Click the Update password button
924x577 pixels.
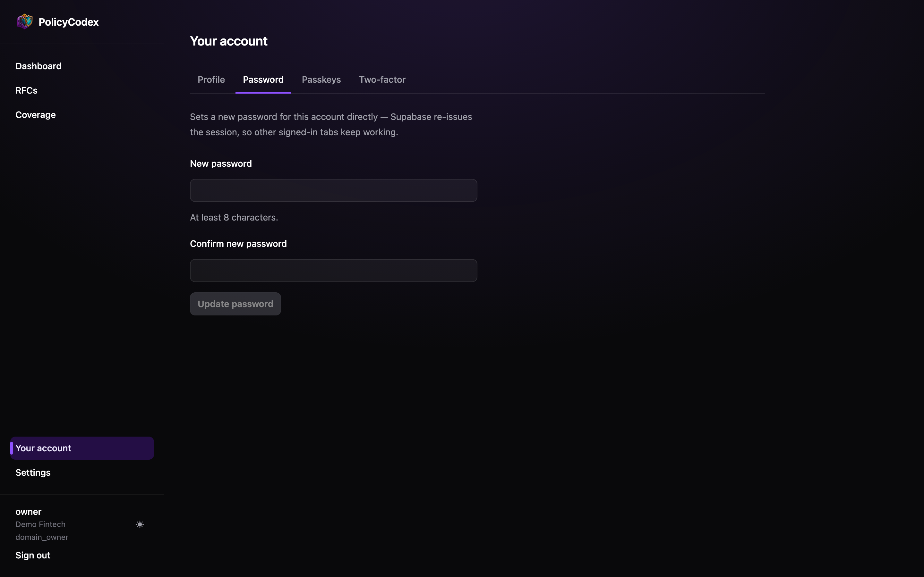(235, 304)
